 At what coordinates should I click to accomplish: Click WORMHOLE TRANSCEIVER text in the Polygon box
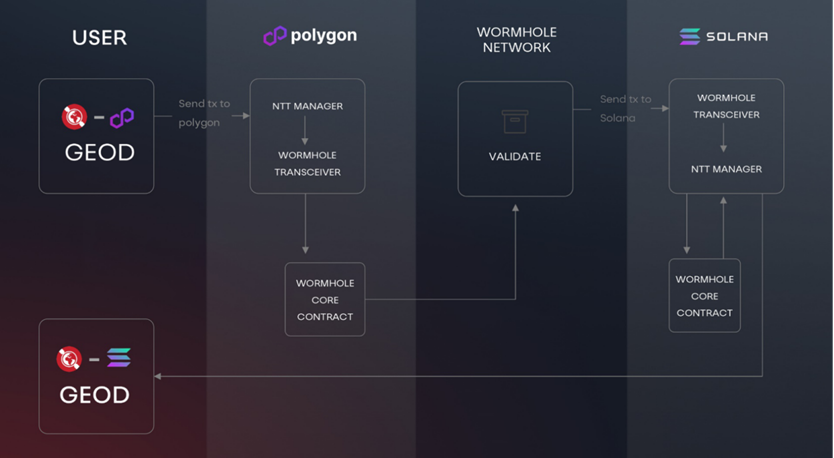click(x=307, y=164)
